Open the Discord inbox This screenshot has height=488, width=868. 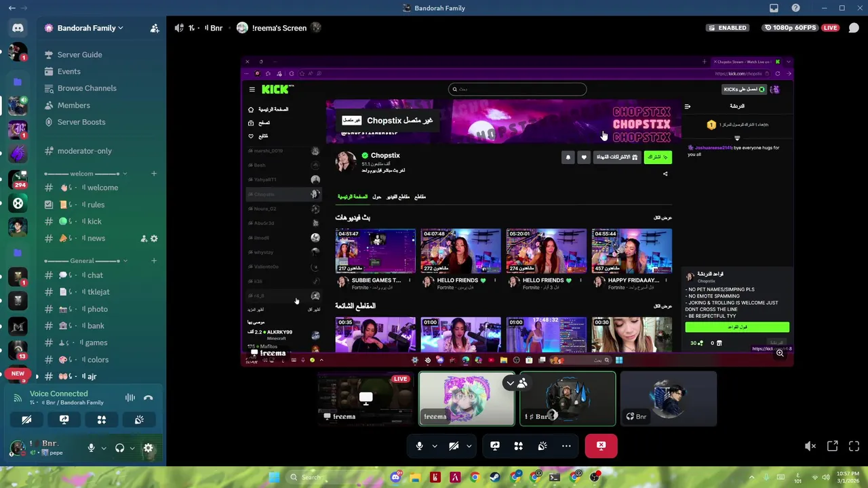(774, 8)
